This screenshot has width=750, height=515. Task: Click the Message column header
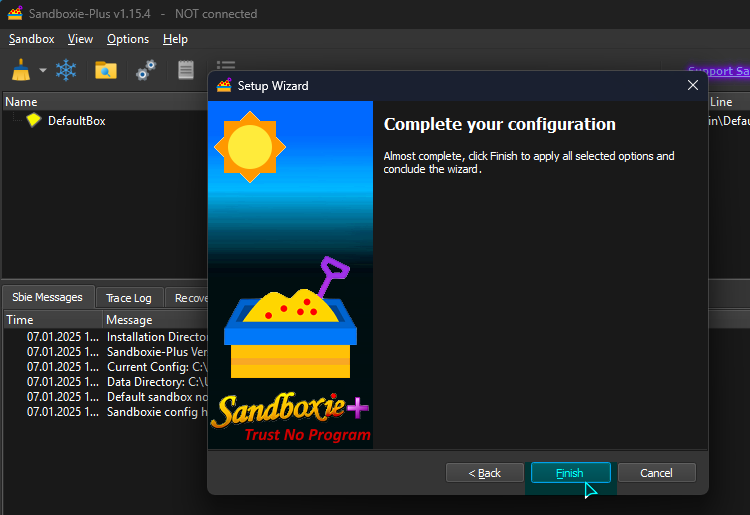click(x=155, y=320)
